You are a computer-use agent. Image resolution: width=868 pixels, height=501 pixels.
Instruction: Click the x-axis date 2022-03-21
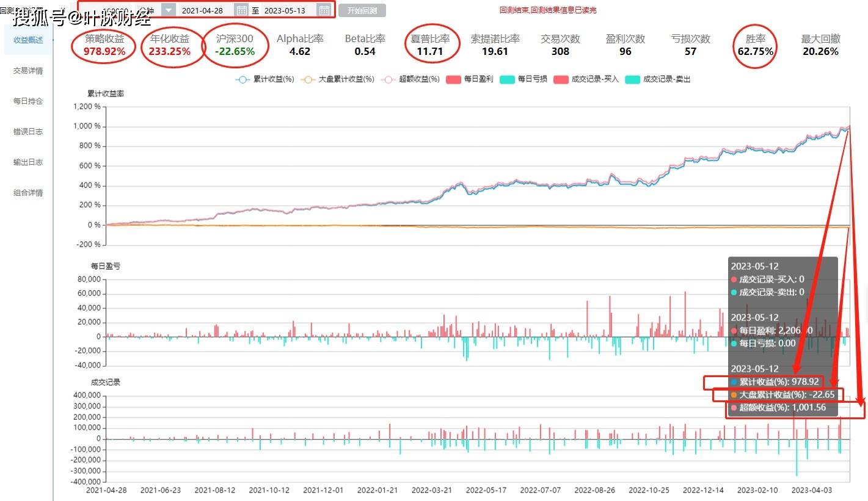[432, 489]
